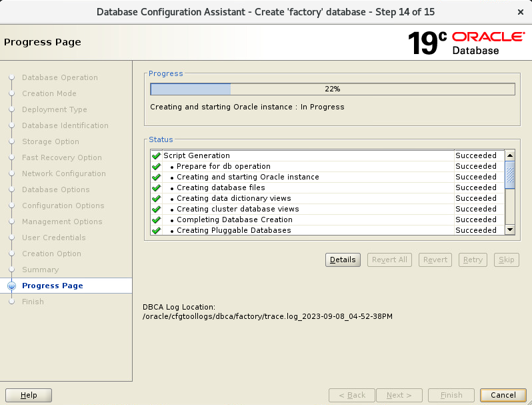Viewport: 532px width, 405px height.
Task: Click green checkmark beside Script Generation
Action: tap(156, 156)
